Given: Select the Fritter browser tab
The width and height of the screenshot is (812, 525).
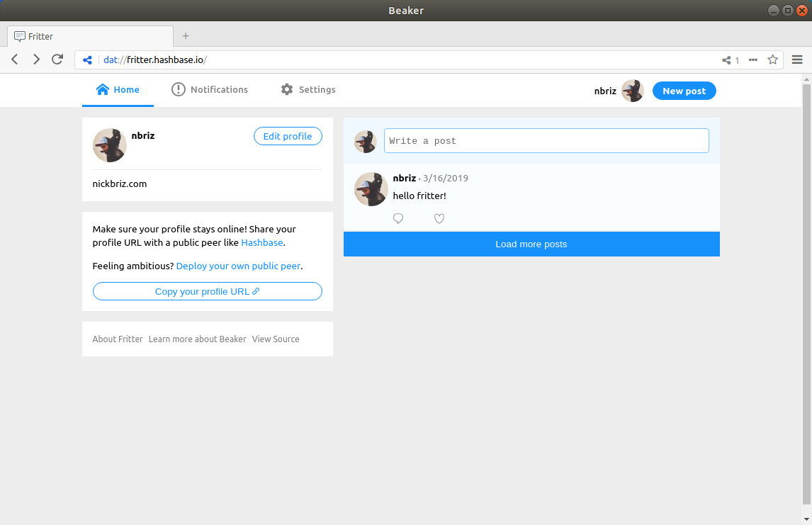Looking at the screenshot, I should [x=90, y=36].
